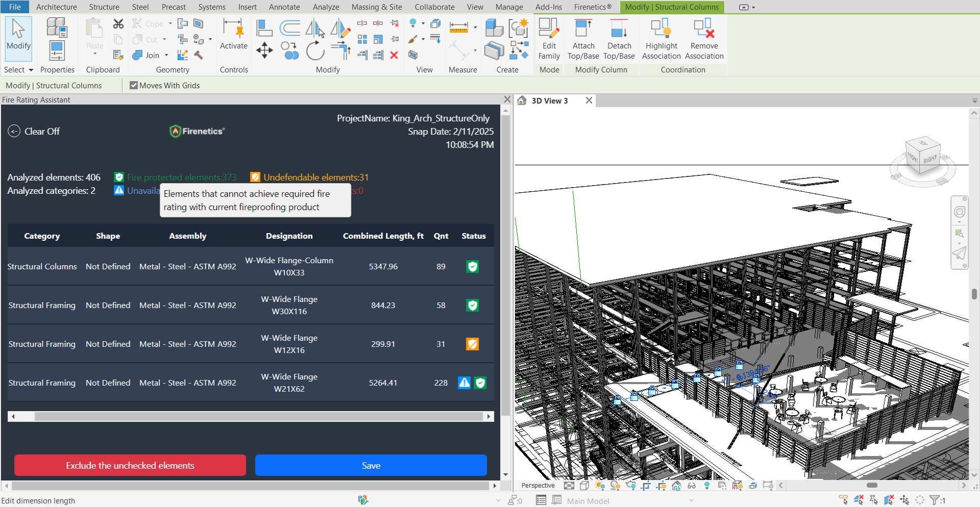Open the Firenetics ribbon tab
Screen dimensions: 980x507
(592, 7)
